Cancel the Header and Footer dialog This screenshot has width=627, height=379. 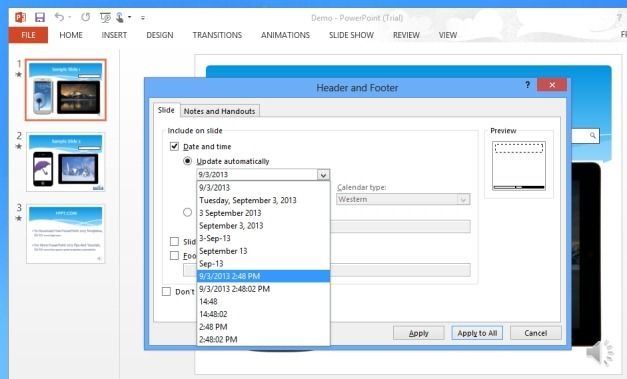tap(535, 333)
